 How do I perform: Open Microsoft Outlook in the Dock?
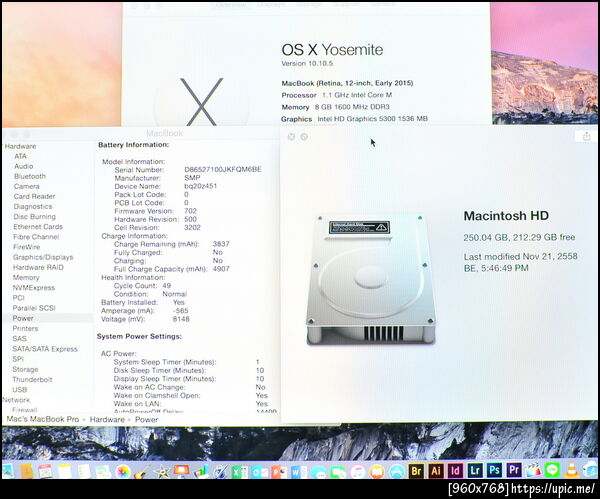pyautogui.click(x=259, y=471)
